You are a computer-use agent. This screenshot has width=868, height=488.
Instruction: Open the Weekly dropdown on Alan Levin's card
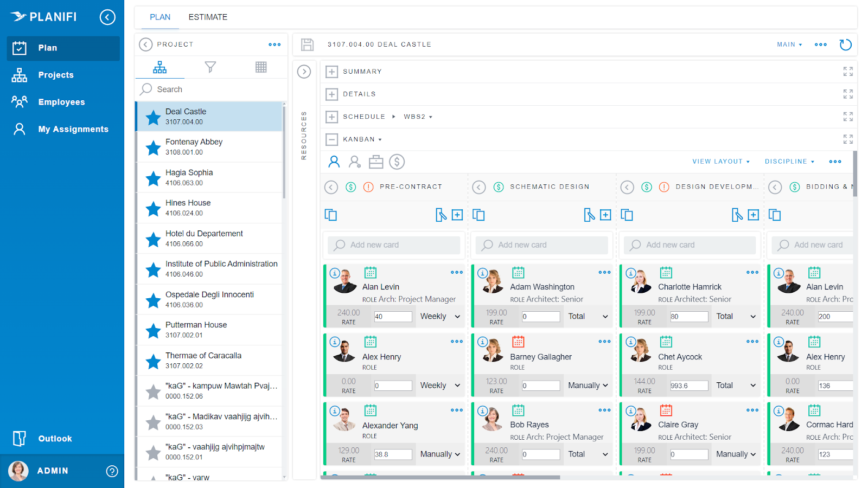coord(439,316)
